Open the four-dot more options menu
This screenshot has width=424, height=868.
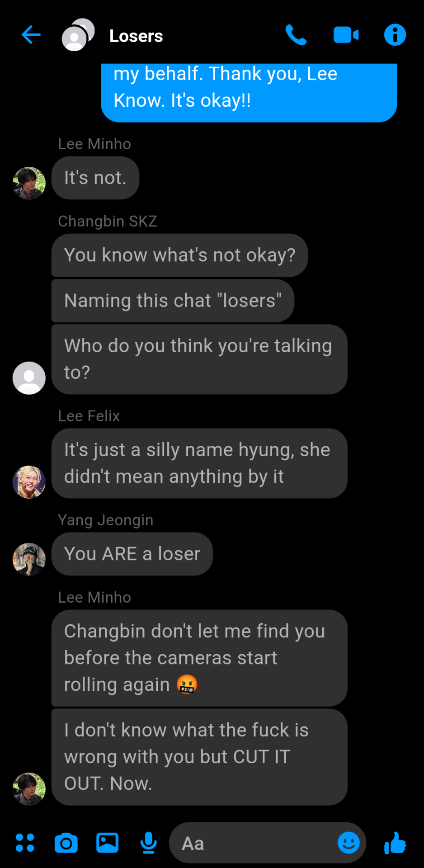(25, 843)
